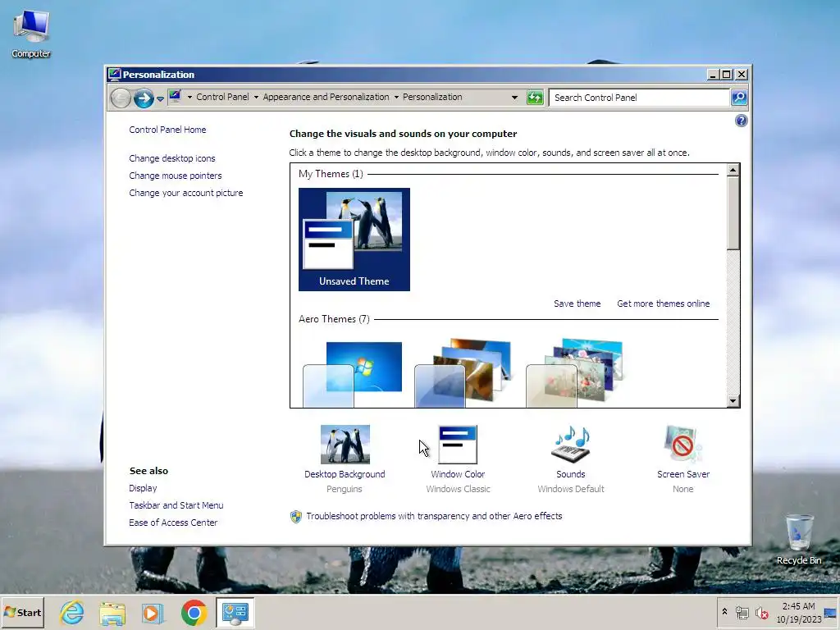The image size is (840, 630).
Task: Open the Display link under See also
Action: (x=143, y=489)
